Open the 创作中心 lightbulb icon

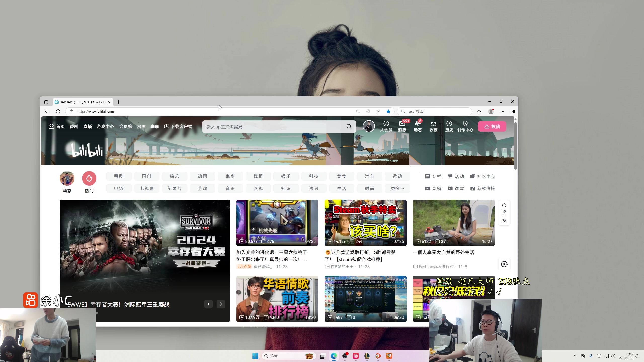tap(465, 126)
